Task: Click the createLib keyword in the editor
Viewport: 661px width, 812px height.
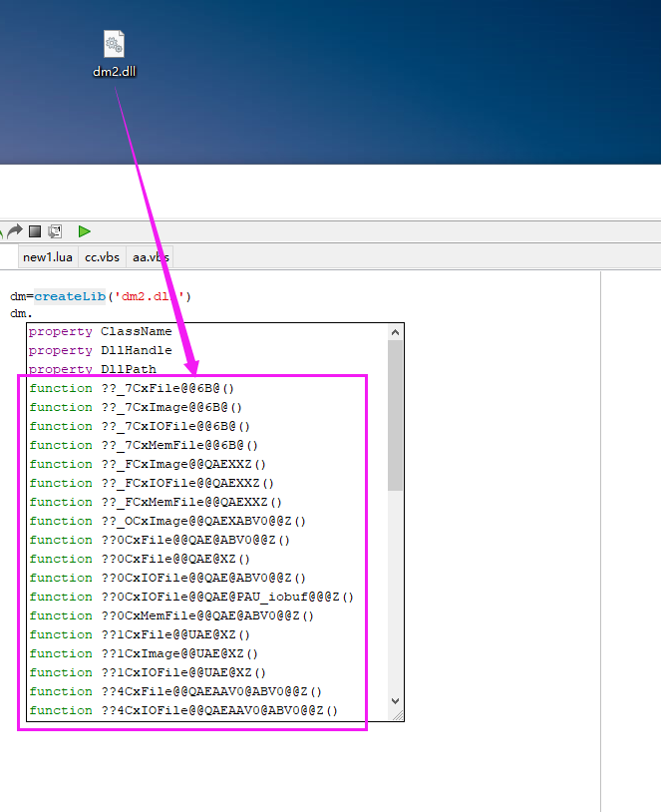Action: pos(68,296)
